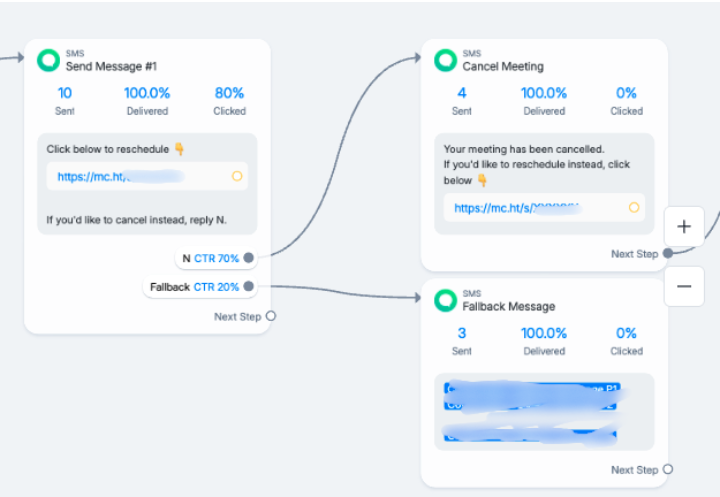Click the Fallback CTR 20% connector dot
The height and width of the screenshot is (497, 720).
point(248,287)
